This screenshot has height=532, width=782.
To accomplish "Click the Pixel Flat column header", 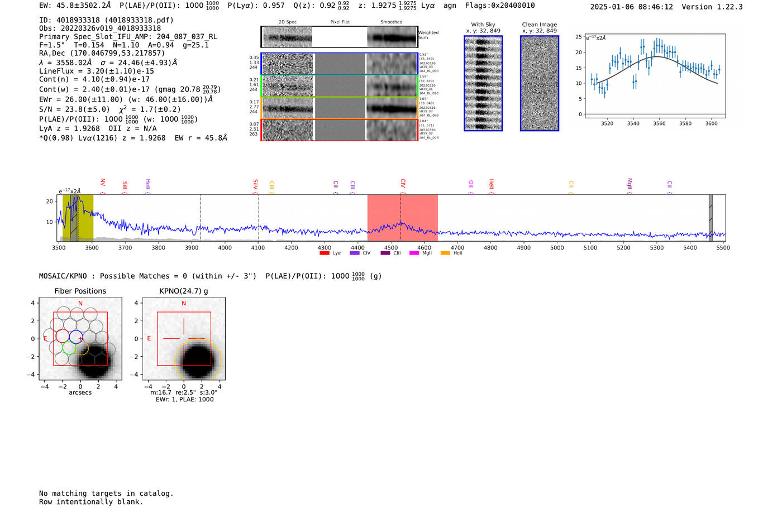I will [340, 22].
